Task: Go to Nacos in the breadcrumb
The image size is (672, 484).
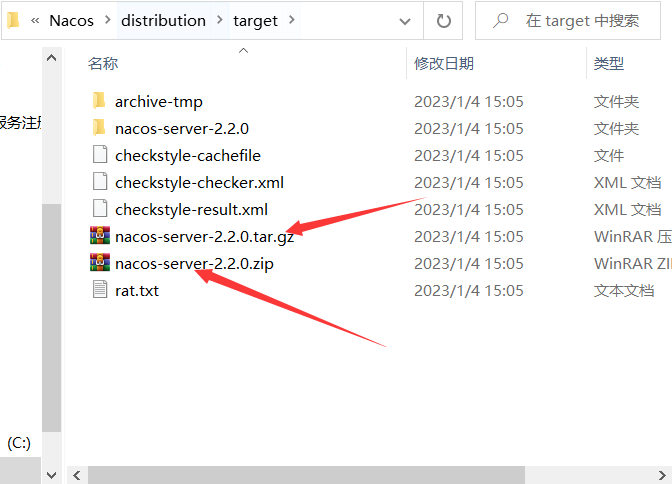Action: click(x=71, y=21)
